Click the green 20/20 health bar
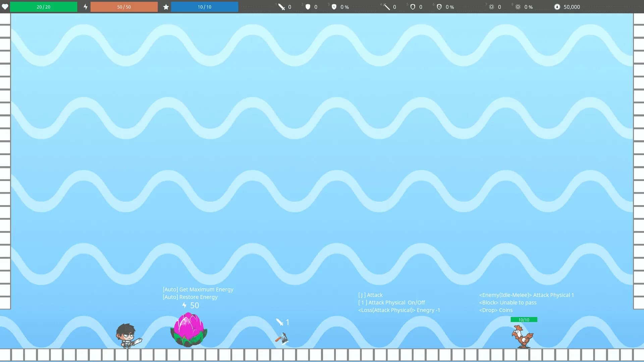644x362 pixels. [44, 7]
